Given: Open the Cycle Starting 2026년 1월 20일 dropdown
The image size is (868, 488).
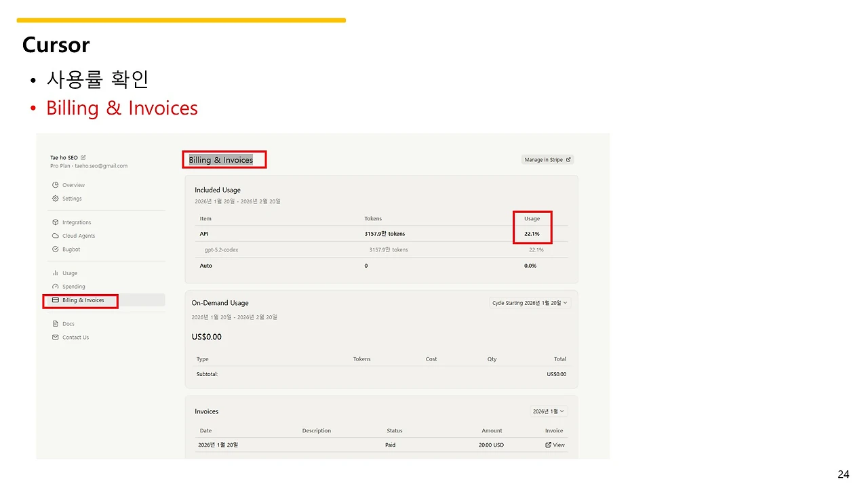Looking at the screenshot, I should [x=530, y=303].
